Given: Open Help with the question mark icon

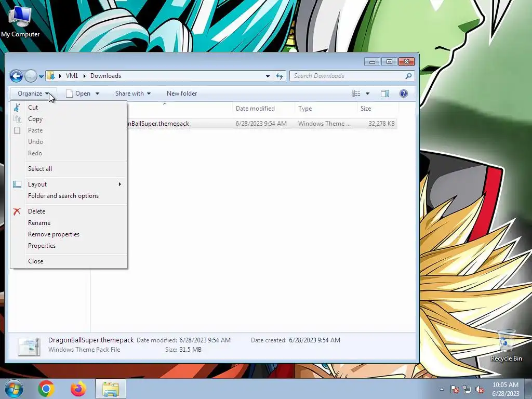Looking at the screenshot, I should click(403, 94).
